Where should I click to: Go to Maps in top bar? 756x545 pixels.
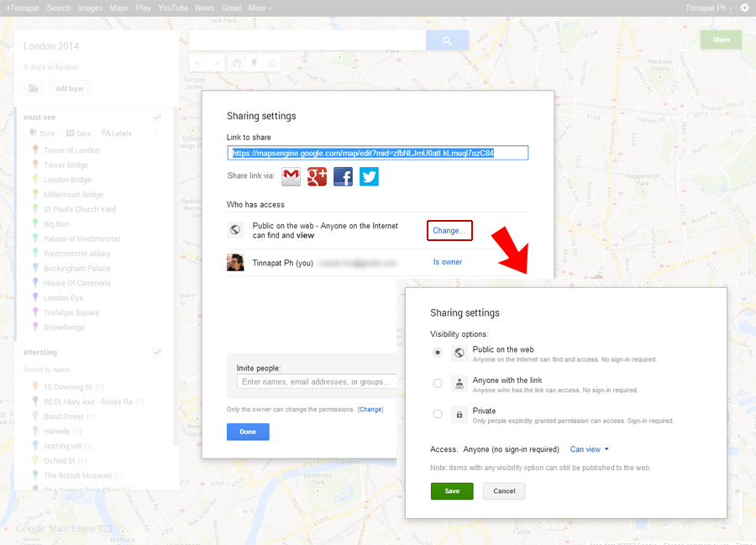point(118,8)
